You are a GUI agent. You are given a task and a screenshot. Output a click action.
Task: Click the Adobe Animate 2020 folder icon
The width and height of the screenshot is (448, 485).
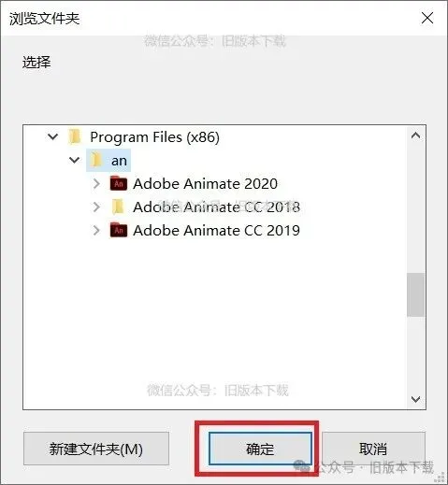click(119, 183)
